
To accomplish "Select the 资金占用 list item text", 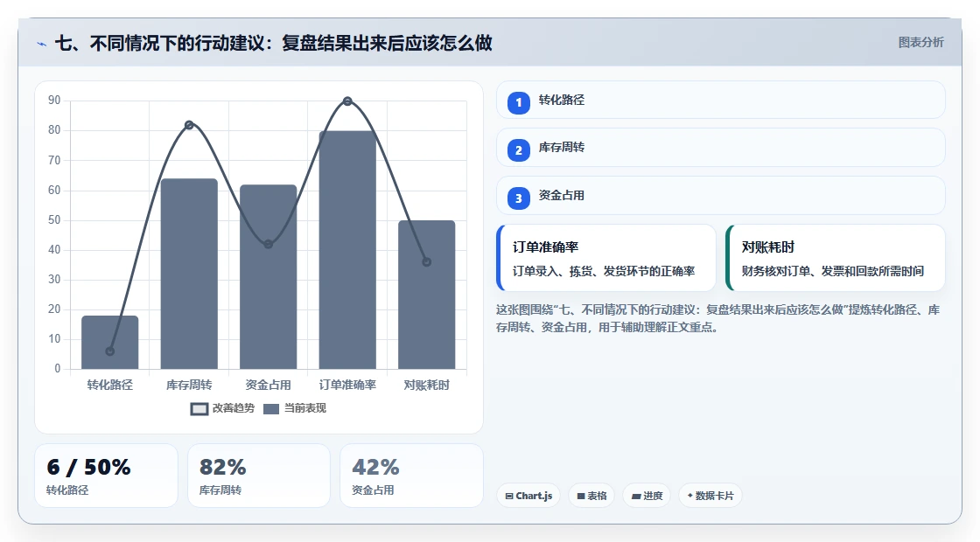I will 561,196.
